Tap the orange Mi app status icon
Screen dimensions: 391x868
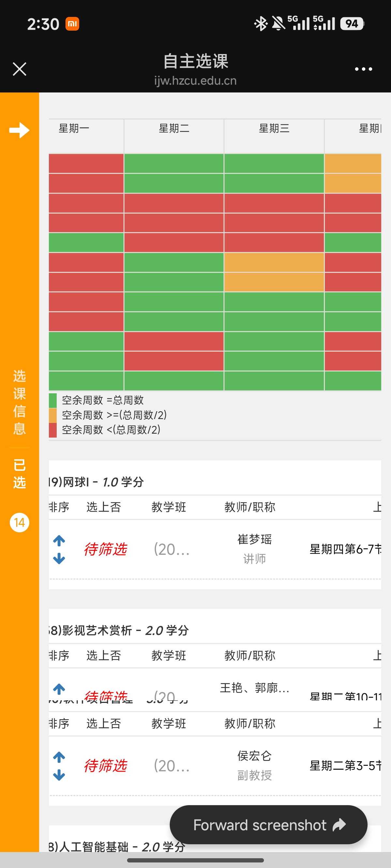[x=72, y=23]
